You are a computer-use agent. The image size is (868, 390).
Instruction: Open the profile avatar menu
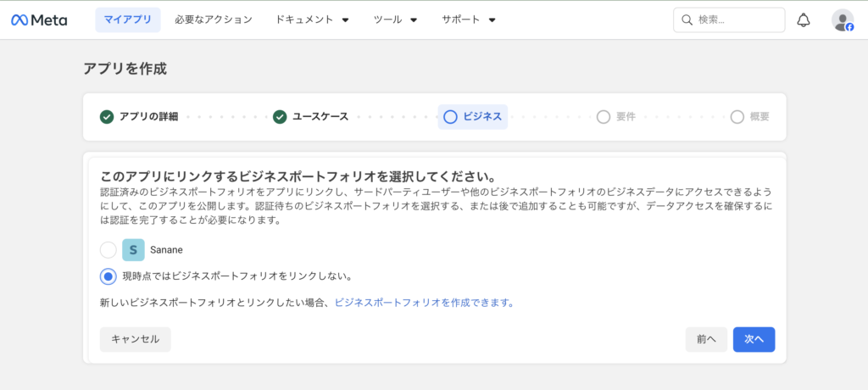point(842,19)
